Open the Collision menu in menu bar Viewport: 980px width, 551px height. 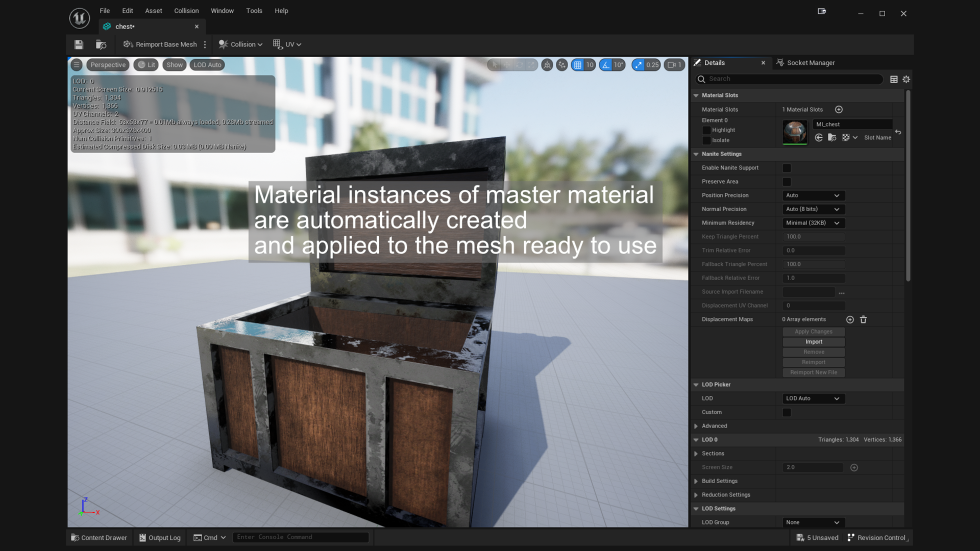(x=186, y=11)
